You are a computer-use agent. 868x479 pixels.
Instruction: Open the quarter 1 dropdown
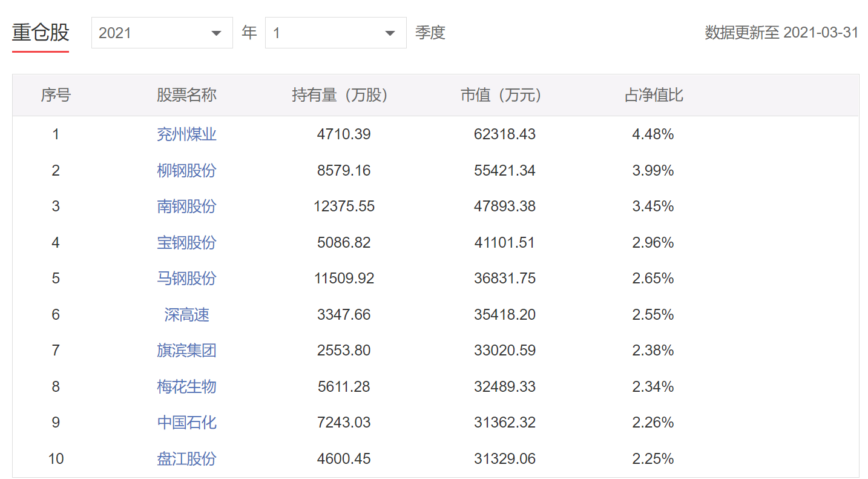tap(335, 33)
